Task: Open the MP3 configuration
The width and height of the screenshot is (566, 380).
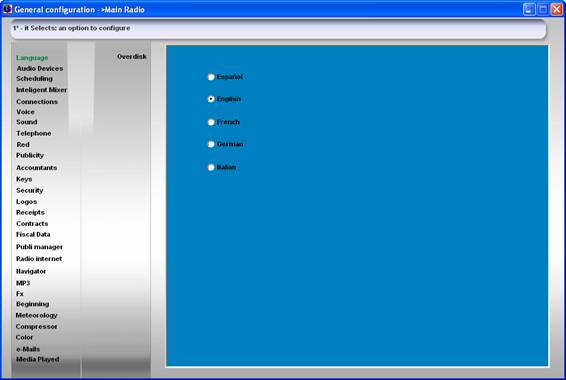Action: click(23, 283)
